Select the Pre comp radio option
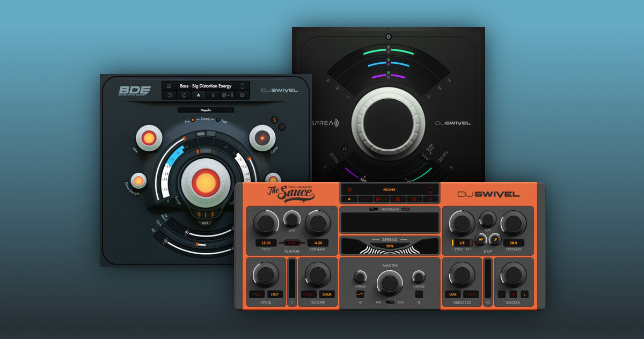 [x=193, y=121]
